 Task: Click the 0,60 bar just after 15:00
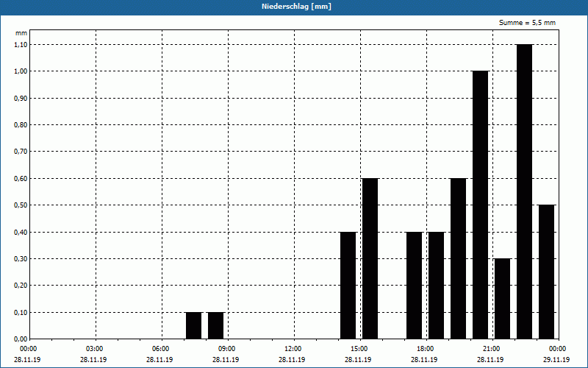click(x=370, y=259)
